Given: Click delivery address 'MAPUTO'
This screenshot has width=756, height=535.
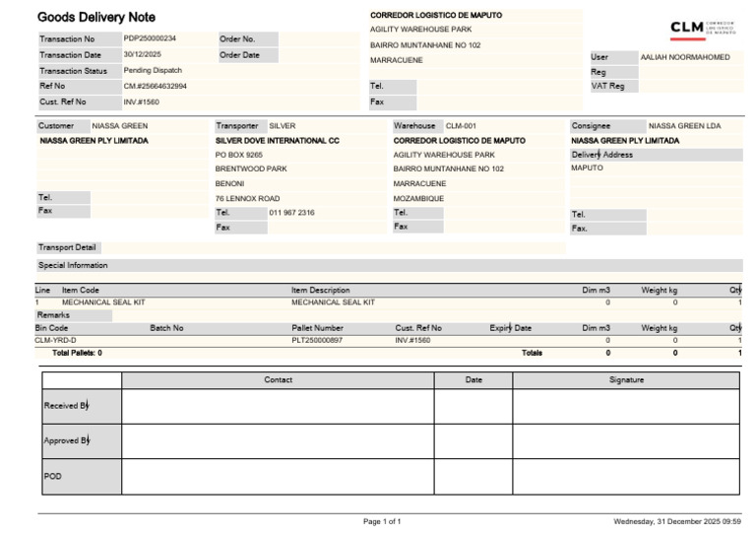Looking at the screenshot, I should point(587,167).
